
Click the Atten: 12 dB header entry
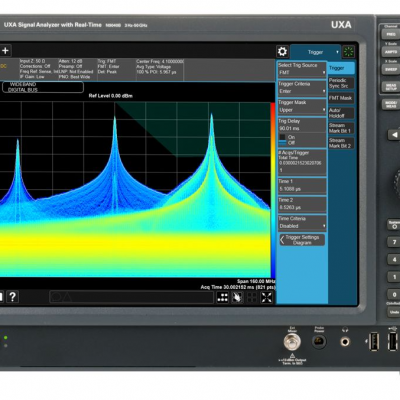(x=70, y=61)
